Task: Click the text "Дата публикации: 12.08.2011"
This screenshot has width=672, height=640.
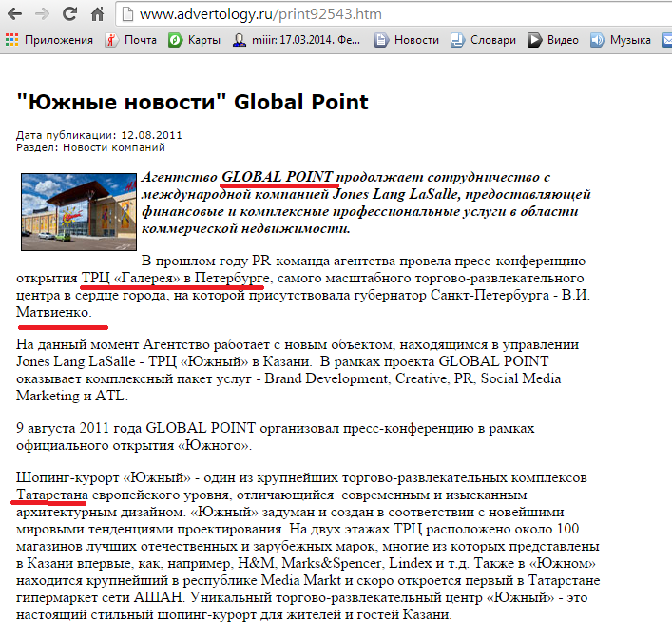Action: 99,135
